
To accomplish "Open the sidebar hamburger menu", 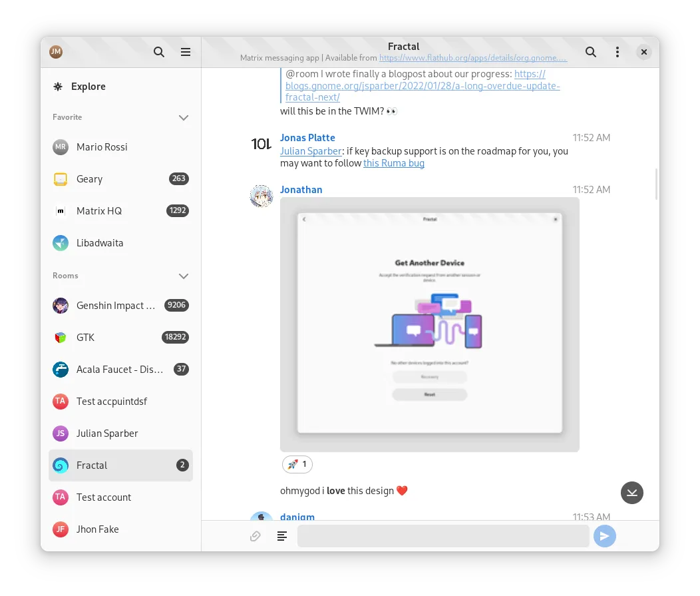I will coord(186,52).
